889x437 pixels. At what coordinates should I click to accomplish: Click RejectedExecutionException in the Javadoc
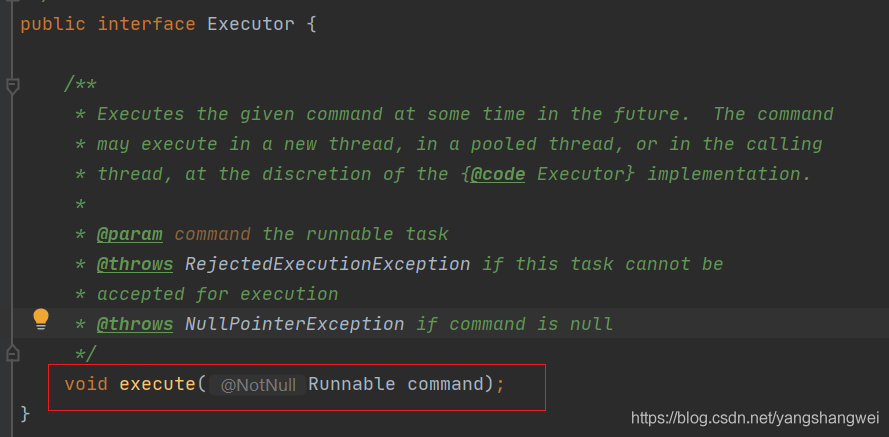pyautogui.click(x=327, y=264)
